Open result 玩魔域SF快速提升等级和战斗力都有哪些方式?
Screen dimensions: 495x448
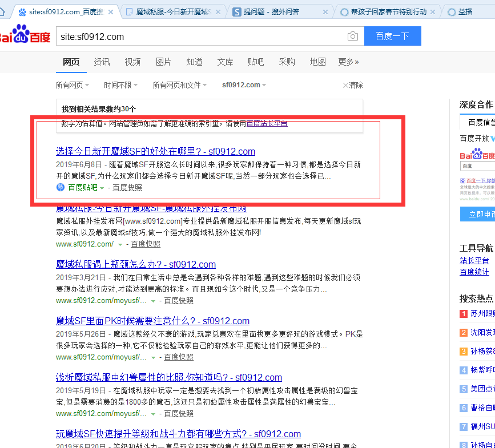(x=178, y=434)
